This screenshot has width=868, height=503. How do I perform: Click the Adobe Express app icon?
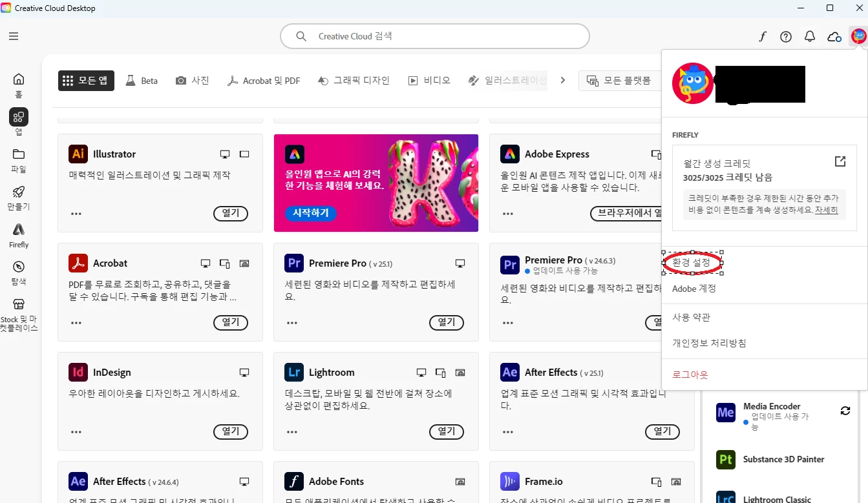point(510,154)
